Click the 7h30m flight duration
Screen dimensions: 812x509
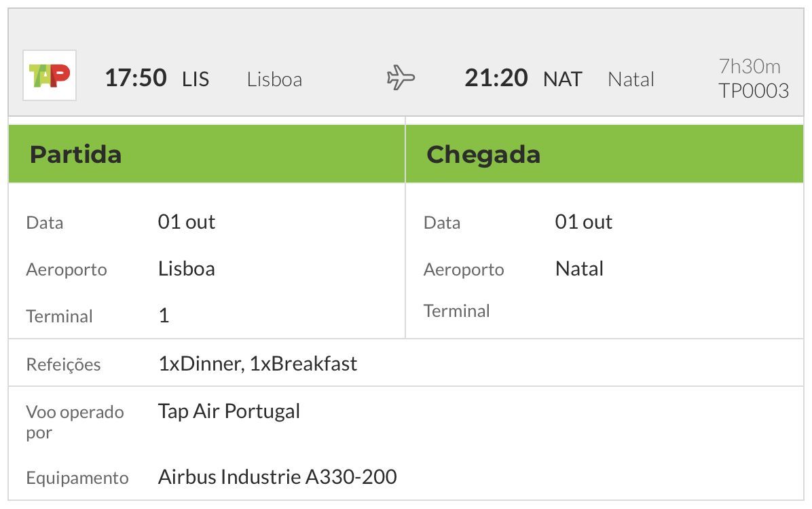[x=750, y=67]
